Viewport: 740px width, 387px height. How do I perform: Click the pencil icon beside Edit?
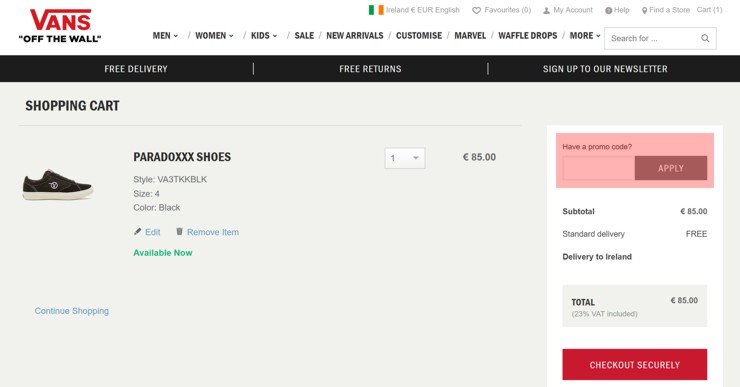(x=137, y=231)
